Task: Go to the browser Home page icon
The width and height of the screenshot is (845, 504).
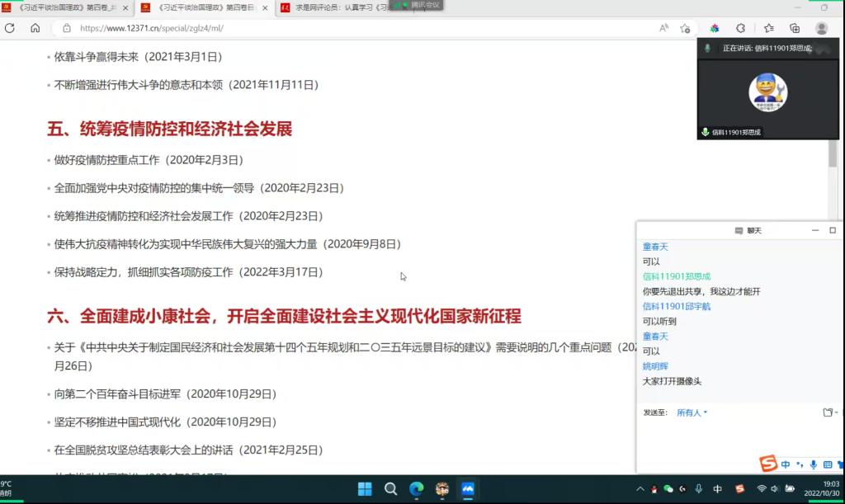Action: [35, 28]
